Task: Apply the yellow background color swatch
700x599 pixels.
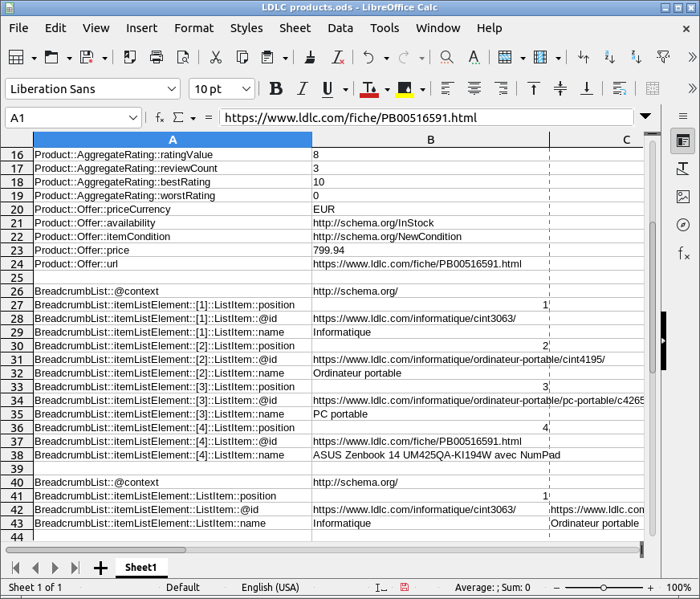Action: (x=405, y=89)
